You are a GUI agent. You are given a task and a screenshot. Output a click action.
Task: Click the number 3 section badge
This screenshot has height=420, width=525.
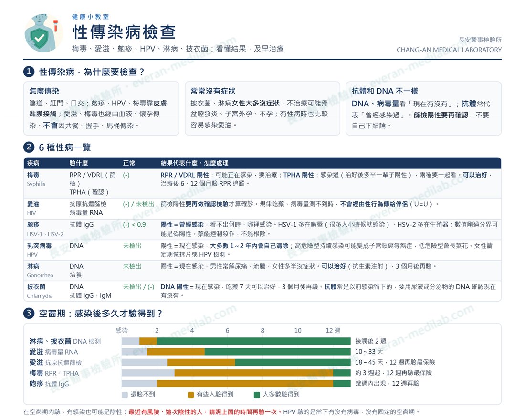click(29, 313)
